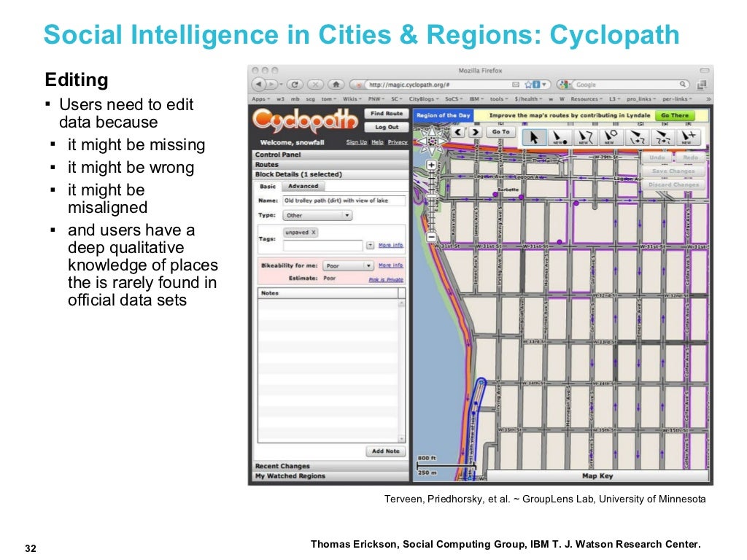Click the Redo button
The height and width of the screenshot is (560, 747).
click(690, 157)
